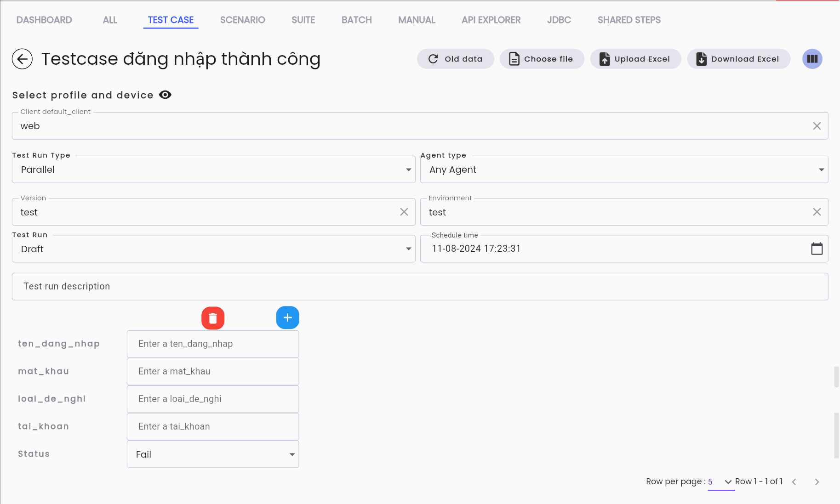Switch to MANUAL tab
The image size is (840, 504).
point(417,20)
